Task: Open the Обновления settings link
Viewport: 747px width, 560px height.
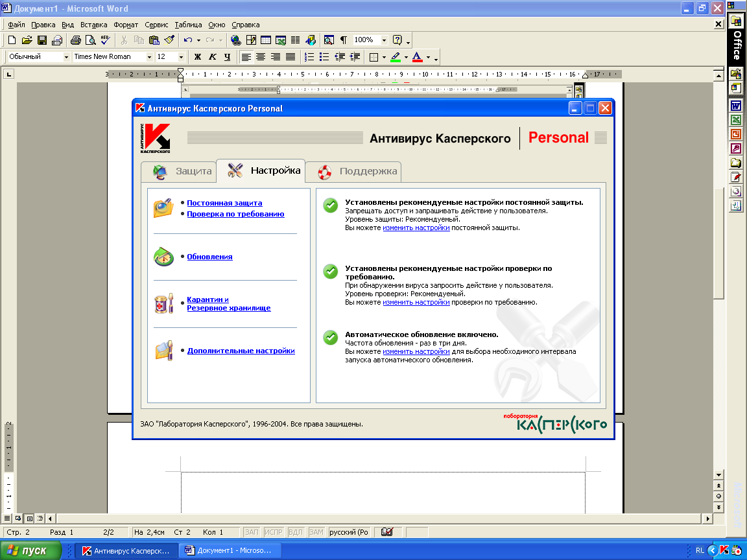Action: point(209,257)
